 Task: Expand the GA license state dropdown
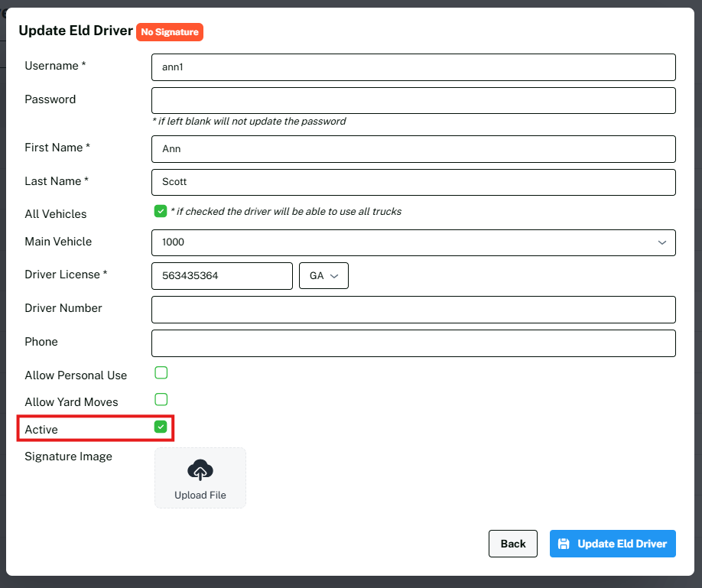323,276
